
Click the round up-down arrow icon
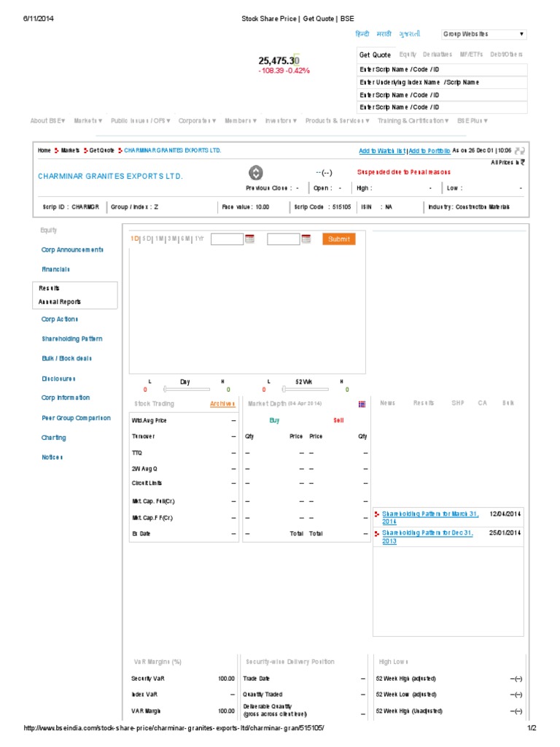256,172
